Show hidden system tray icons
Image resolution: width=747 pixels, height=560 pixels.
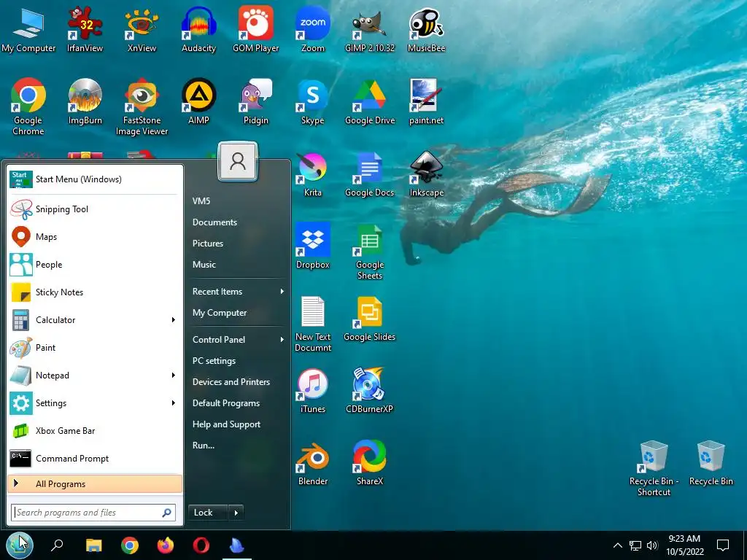point(617,545)
